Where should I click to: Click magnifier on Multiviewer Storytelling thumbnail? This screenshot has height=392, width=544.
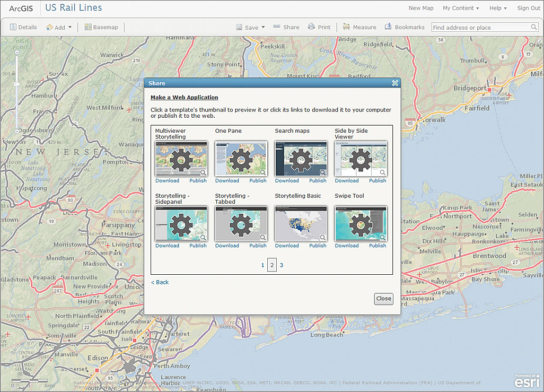tap(203, 172)
